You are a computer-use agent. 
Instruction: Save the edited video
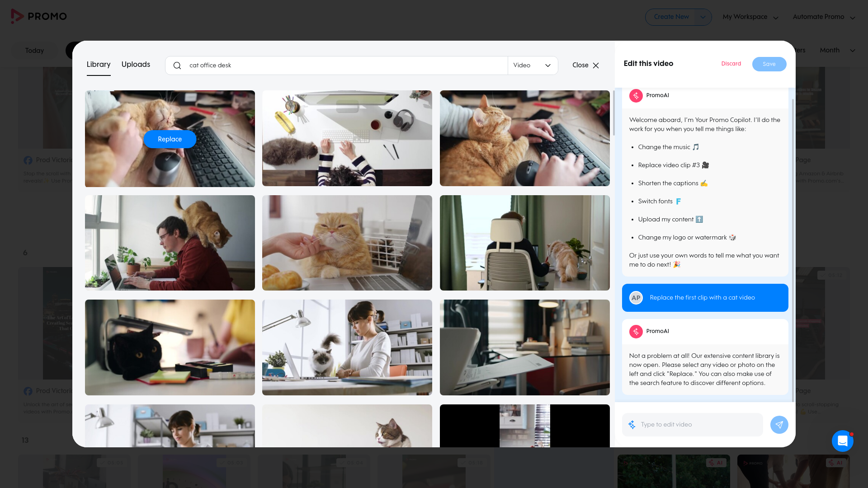pyautogui.click(x=769, y=64)
